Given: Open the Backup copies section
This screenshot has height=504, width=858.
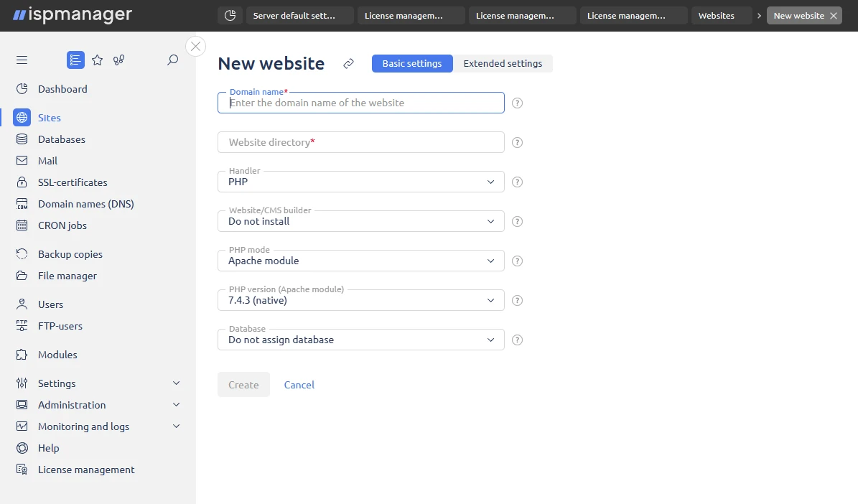Looking at the screenshot, I should [x=70, y=253].
